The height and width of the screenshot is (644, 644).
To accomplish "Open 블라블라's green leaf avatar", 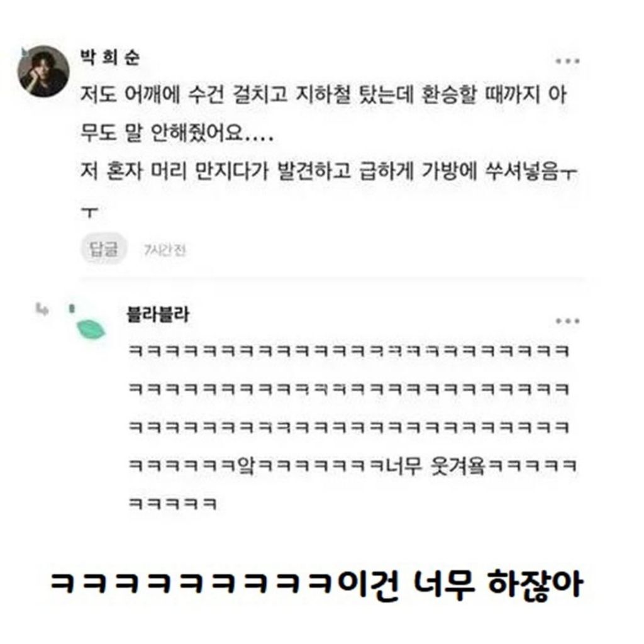I will click(x=91, y=330).
